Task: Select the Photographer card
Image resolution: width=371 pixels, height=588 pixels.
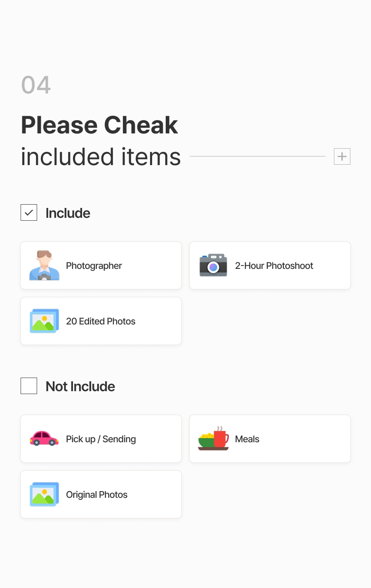Action: coord(101,265)
